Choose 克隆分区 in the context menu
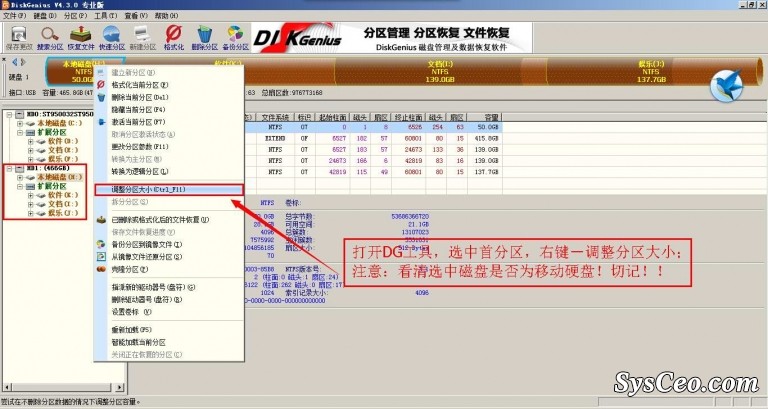 169,269
